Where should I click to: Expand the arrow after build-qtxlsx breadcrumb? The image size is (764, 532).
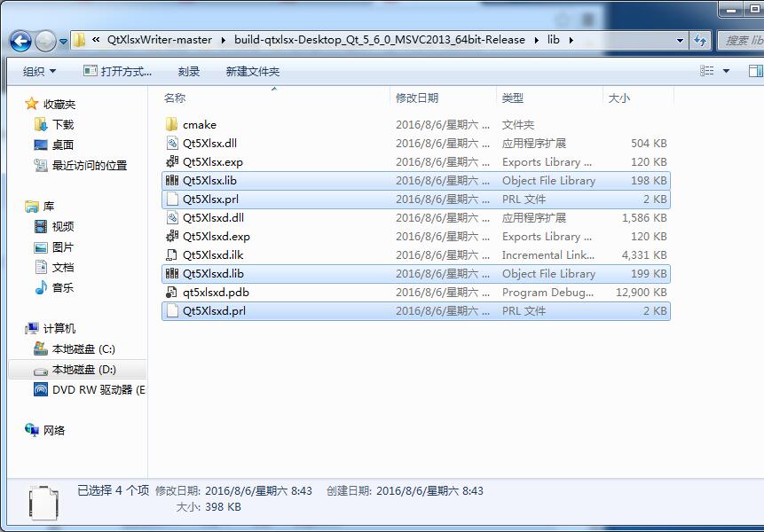coord(537,40)
